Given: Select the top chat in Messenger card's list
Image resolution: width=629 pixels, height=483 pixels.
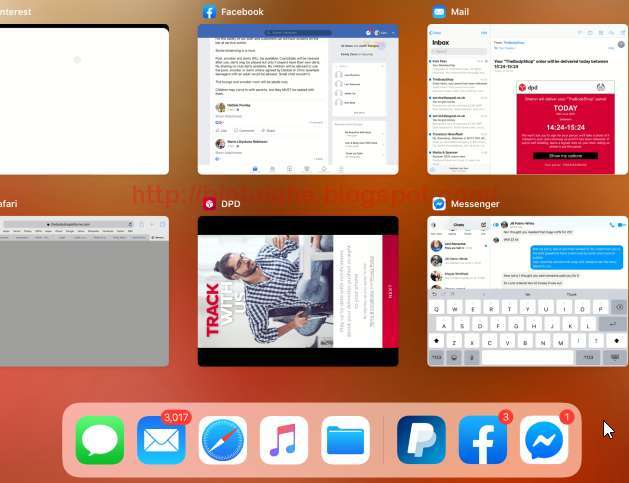Looking at the screenshot, I should (459, 246).
